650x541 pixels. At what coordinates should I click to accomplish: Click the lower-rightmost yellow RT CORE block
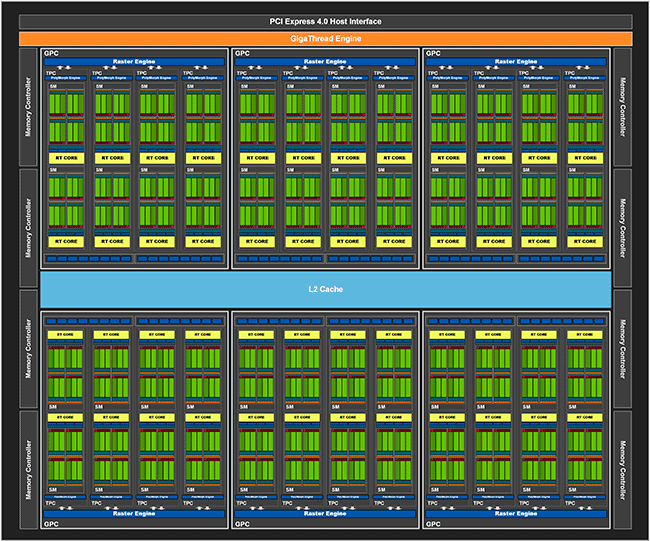click(x=586, y=417)
